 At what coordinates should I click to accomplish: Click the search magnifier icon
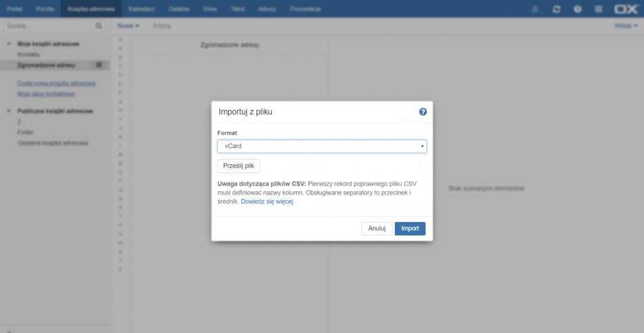coord(99,26)
